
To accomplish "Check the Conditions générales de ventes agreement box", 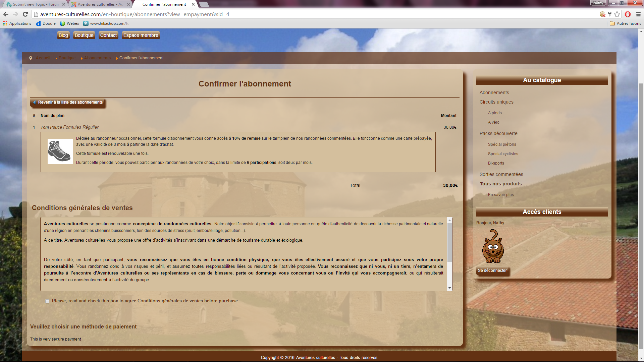I will (x=47, y=301).
